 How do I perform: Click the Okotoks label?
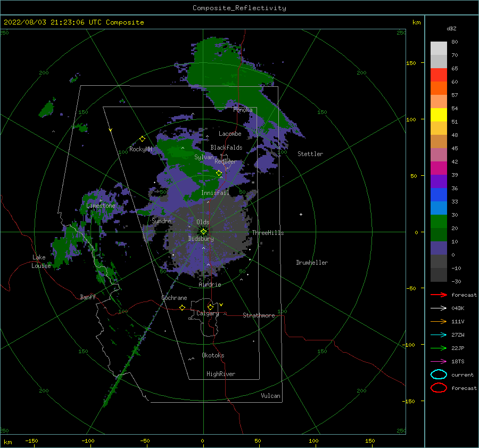coord(213,355)
